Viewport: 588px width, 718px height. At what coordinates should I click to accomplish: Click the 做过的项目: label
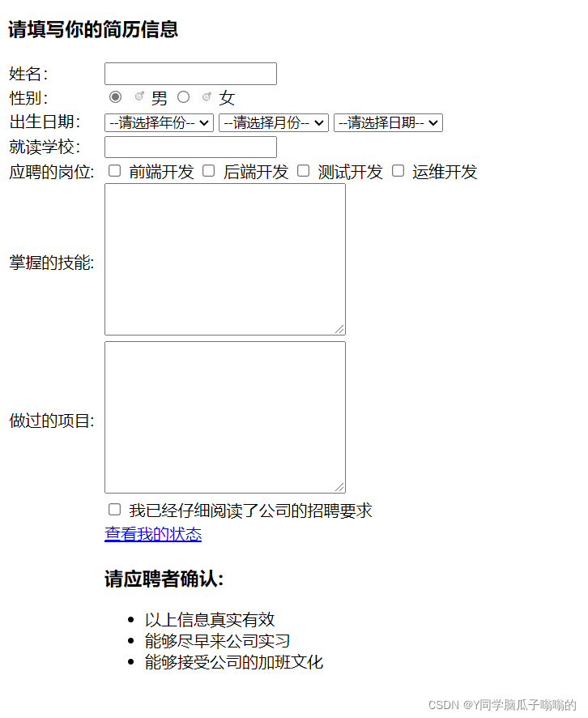coord(52,421)
